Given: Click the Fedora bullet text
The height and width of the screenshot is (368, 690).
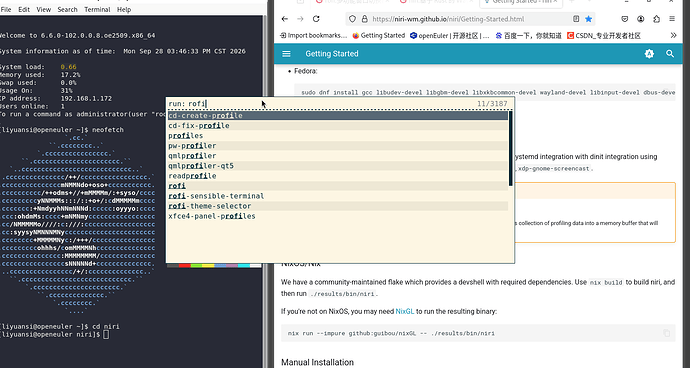Looking at the screenshot, I should (305, 71).
